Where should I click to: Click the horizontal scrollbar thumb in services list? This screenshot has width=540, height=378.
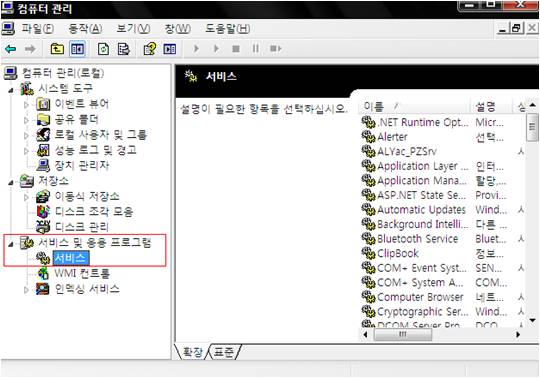(x=403, y=334)
